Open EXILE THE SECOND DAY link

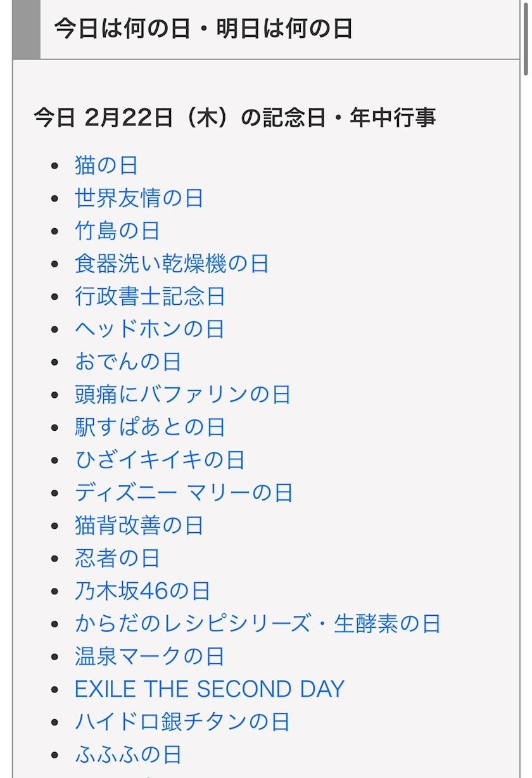tap(210, 689)
